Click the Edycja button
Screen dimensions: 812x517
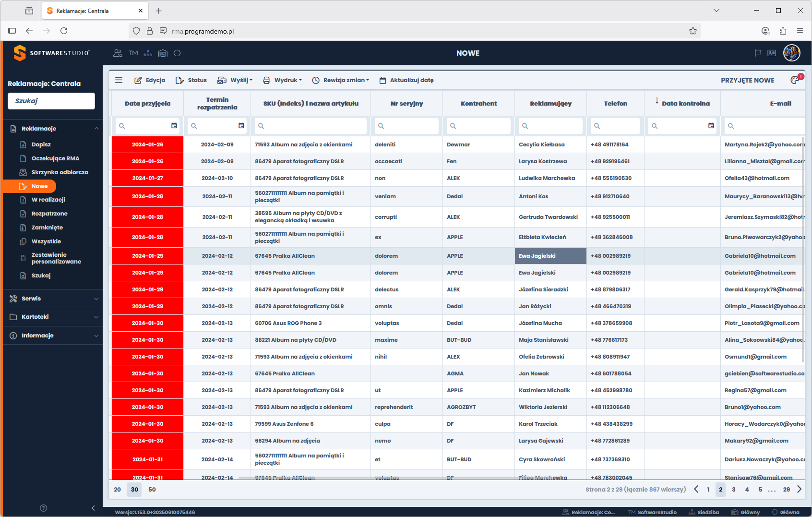point(150,80)
